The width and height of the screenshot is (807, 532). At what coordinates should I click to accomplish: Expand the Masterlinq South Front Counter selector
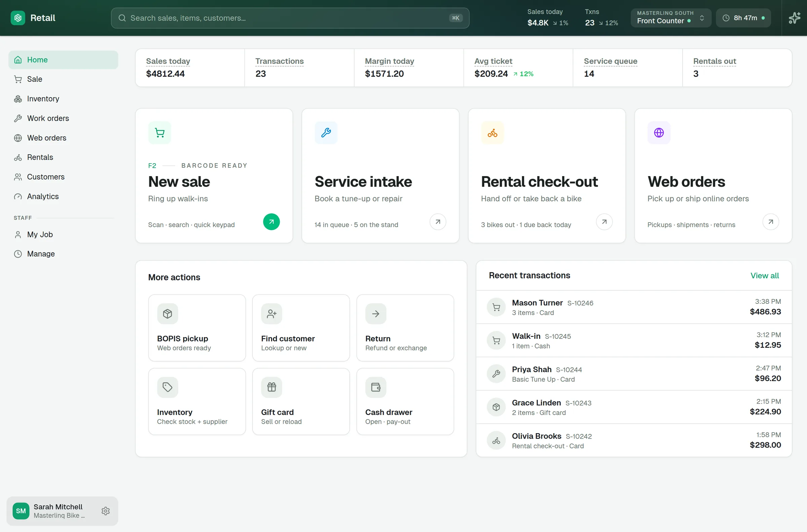click(x=670, y=18)
